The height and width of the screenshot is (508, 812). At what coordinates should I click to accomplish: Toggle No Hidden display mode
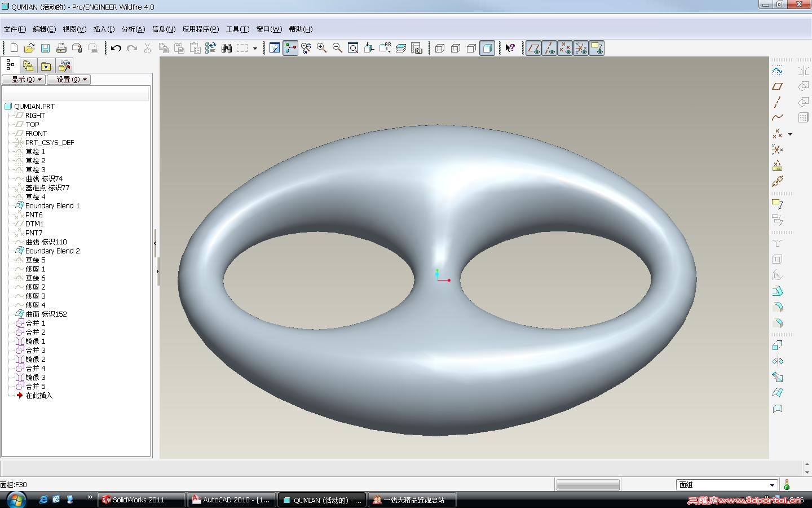[472, 48]
